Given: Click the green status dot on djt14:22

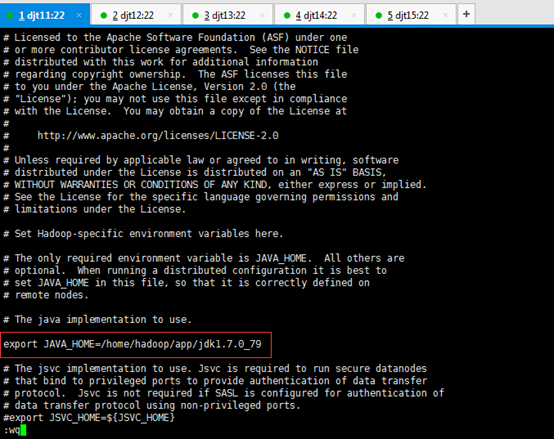Looking at the screenshot, I should [287, 15].
